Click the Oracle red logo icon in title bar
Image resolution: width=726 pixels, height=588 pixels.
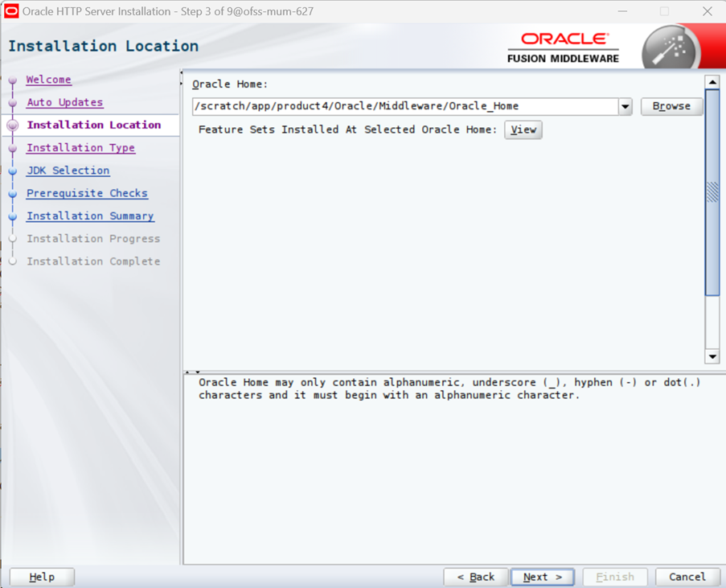tap(11, 11)
